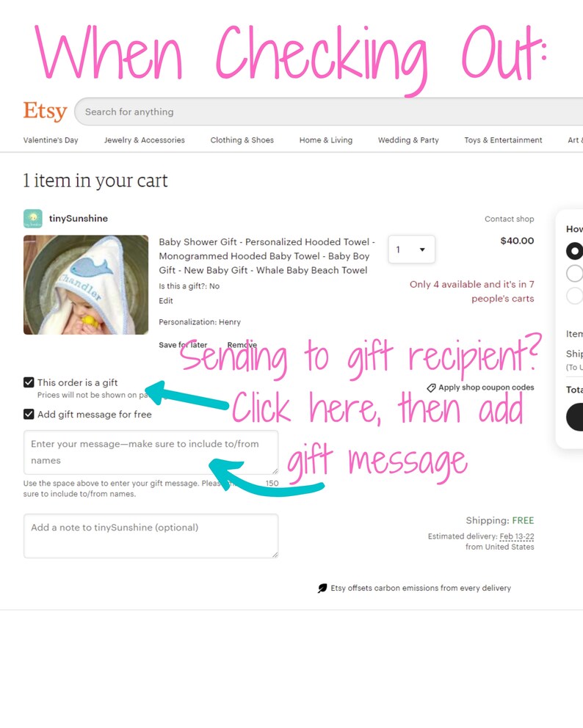Open Jewelry & Accessories category menu

coord(145,140)
